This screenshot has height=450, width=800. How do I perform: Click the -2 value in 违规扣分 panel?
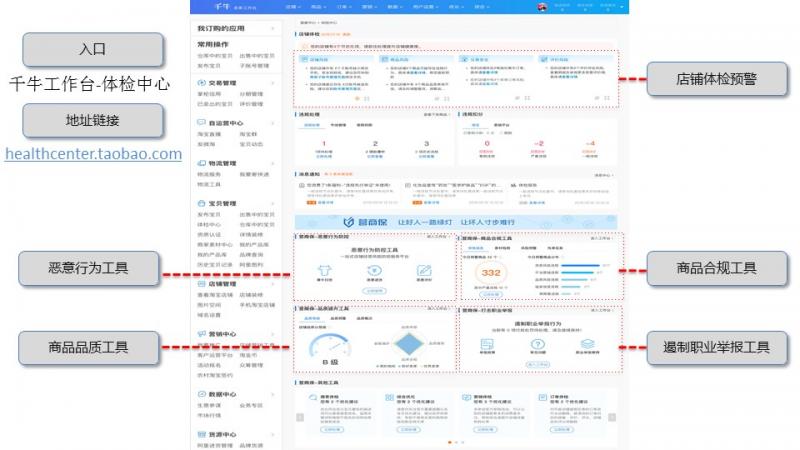click(539, 143)
